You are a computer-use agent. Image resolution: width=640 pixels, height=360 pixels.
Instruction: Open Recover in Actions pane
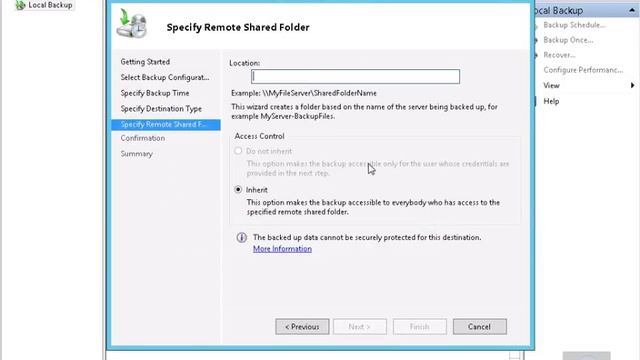[x=559, y=55]
